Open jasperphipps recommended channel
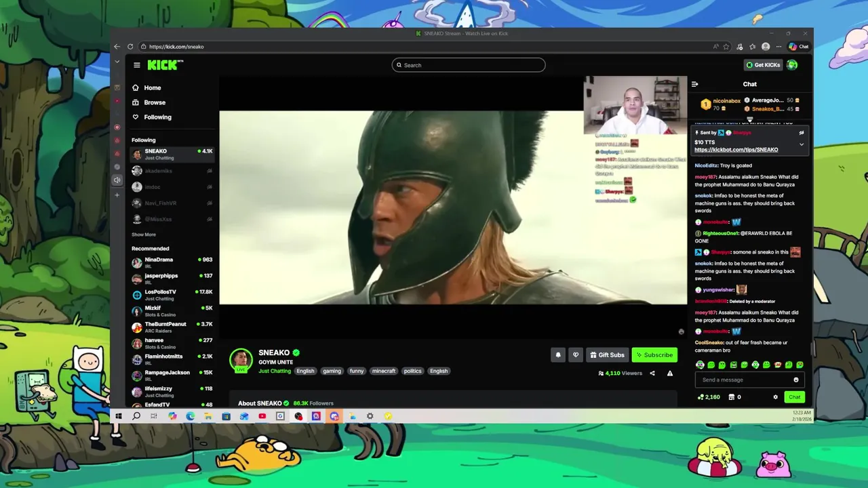The height and width of the screenshot is (488, 868). tap(172, 279)
